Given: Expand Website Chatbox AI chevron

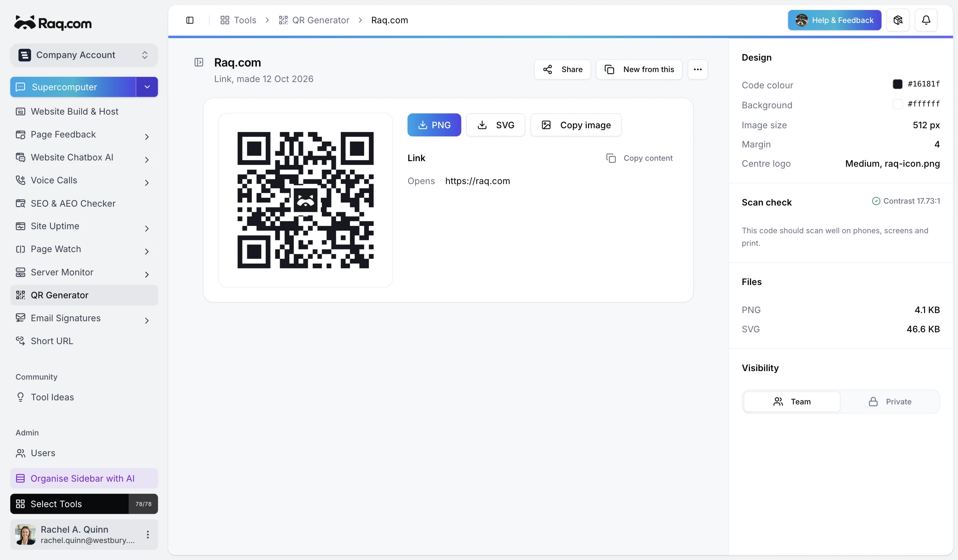Looking at the screenshot, I should (x=147, y=160).
